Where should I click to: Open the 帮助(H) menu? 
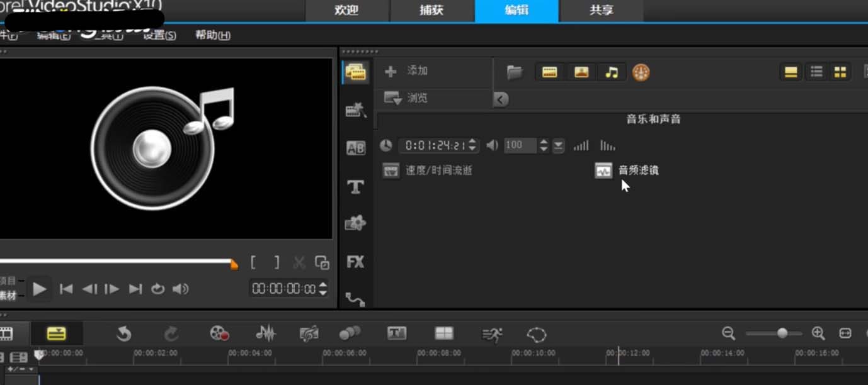tap(213, 35)
